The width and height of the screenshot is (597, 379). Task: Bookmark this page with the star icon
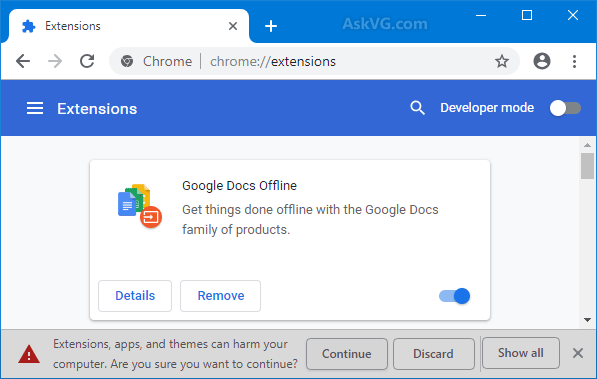point(502,61)
